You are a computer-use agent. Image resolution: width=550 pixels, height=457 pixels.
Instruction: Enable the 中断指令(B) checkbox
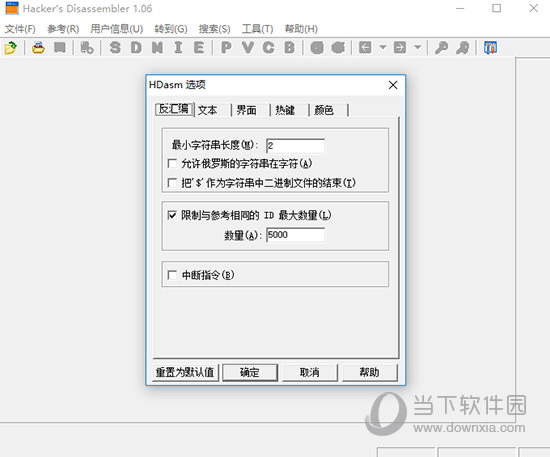[172, 275]
